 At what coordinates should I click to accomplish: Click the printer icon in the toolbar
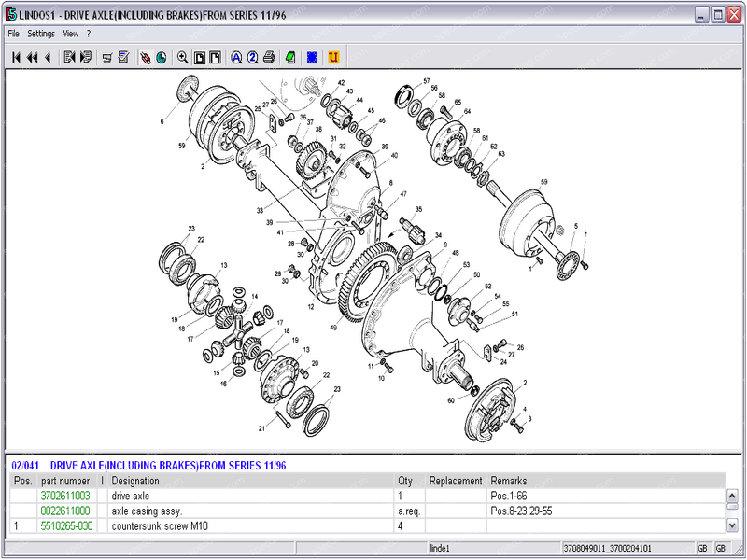[x=269, y=58]
